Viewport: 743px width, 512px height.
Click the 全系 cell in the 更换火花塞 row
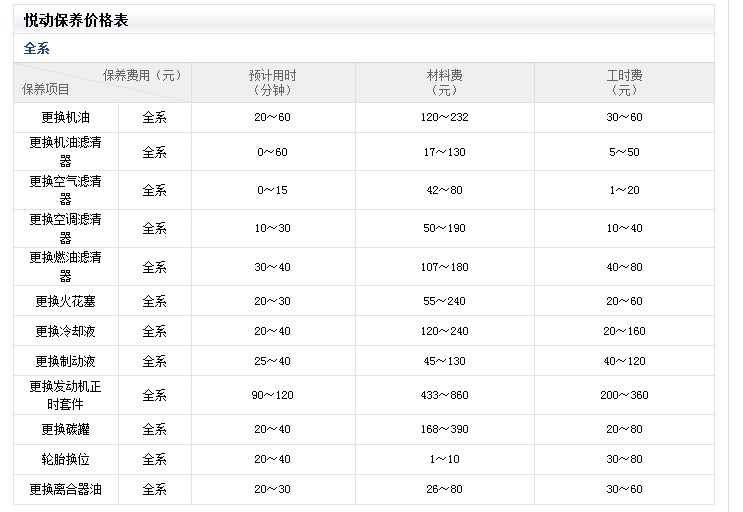(154, 301)
